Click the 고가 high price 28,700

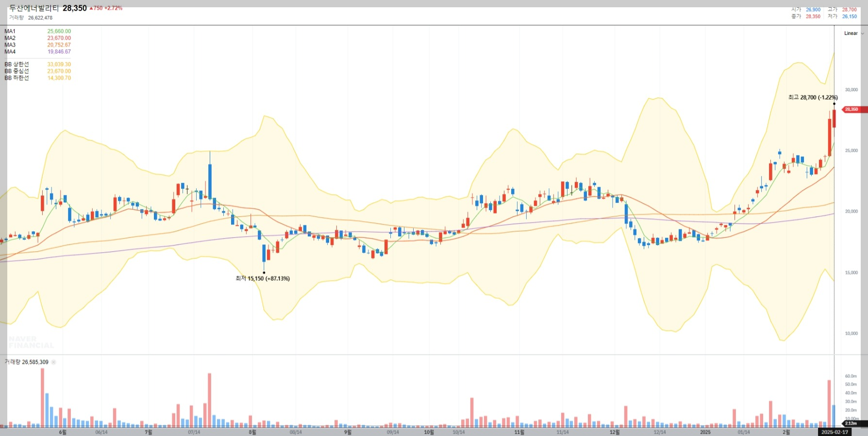(849, 10)
